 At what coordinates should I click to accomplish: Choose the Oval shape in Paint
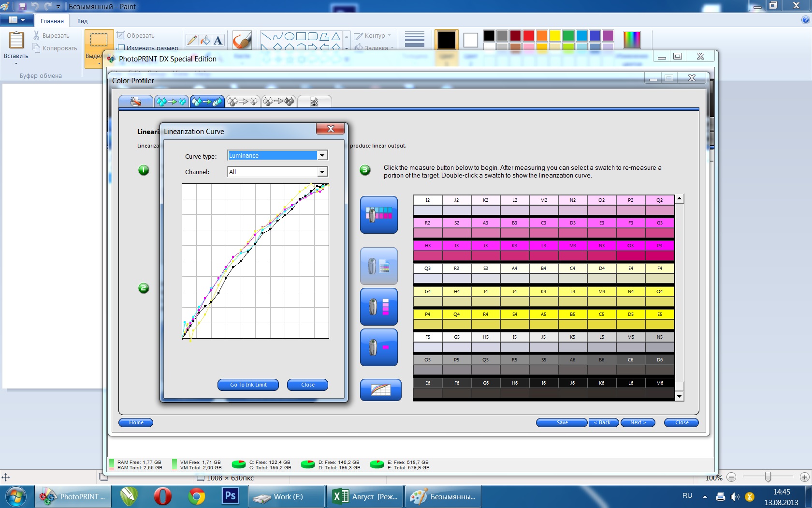[289, 36]
